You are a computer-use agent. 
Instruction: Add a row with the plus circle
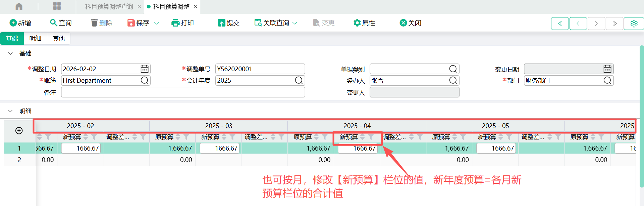pyautogui.click(x=19, y=131)
